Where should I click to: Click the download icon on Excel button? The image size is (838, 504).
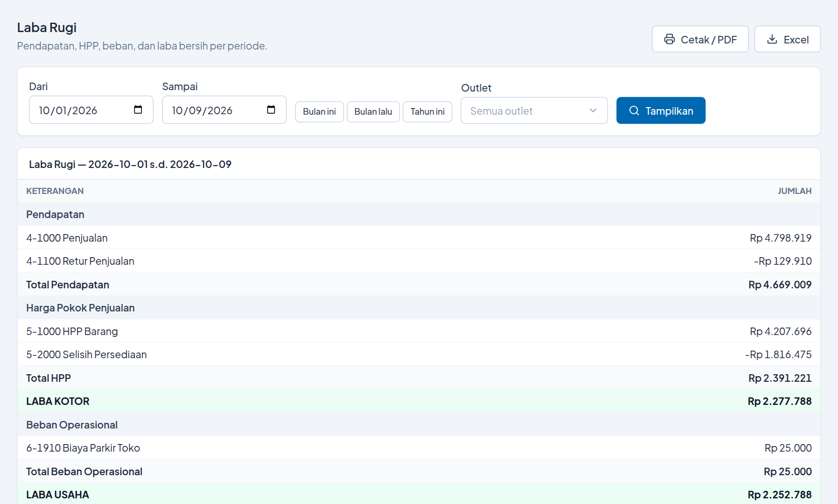coord(772,39)
